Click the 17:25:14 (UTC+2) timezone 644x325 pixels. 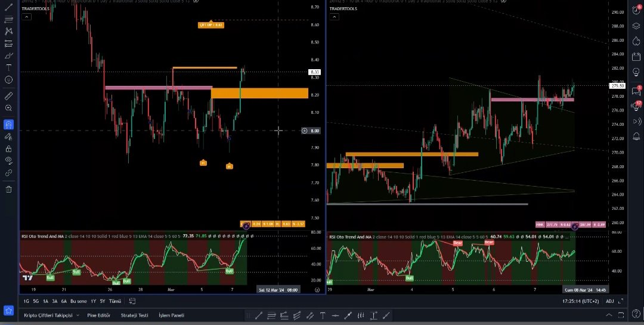click(x=581, y=301)
